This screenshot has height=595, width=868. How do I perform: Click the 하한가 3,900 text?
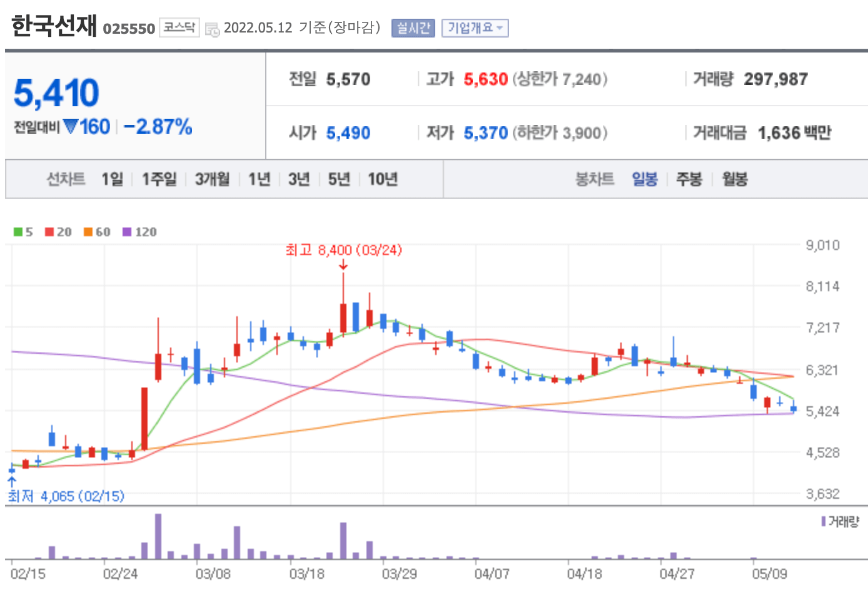coord(560,133)
